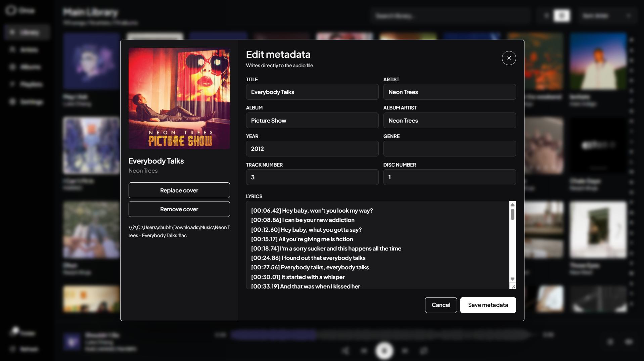This screenshot has height=361, width=644.
Task: Click the lyrics textarea resize handle
Action: pos(513,286)
